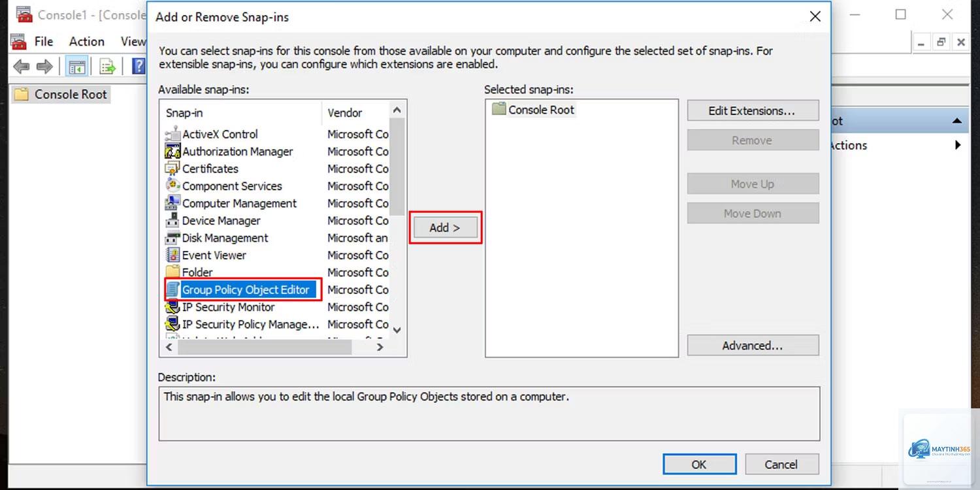This screenshot has width=980, height=490.
Task: Select the Disk Management snap-in icon
Action: point(172,238)
